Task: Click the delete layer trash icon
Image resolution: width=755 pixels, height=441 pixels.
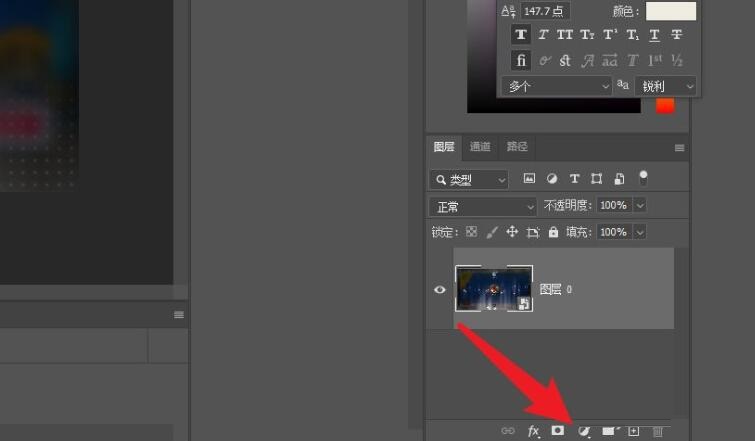Action: 658,431
